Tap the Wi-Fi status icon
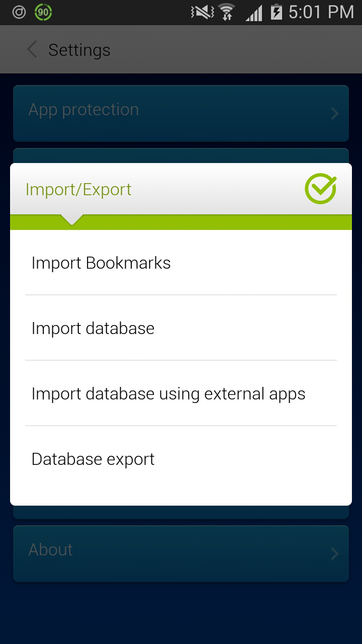The height and width of the screenshot is (644, 362). tap(227, 12)
